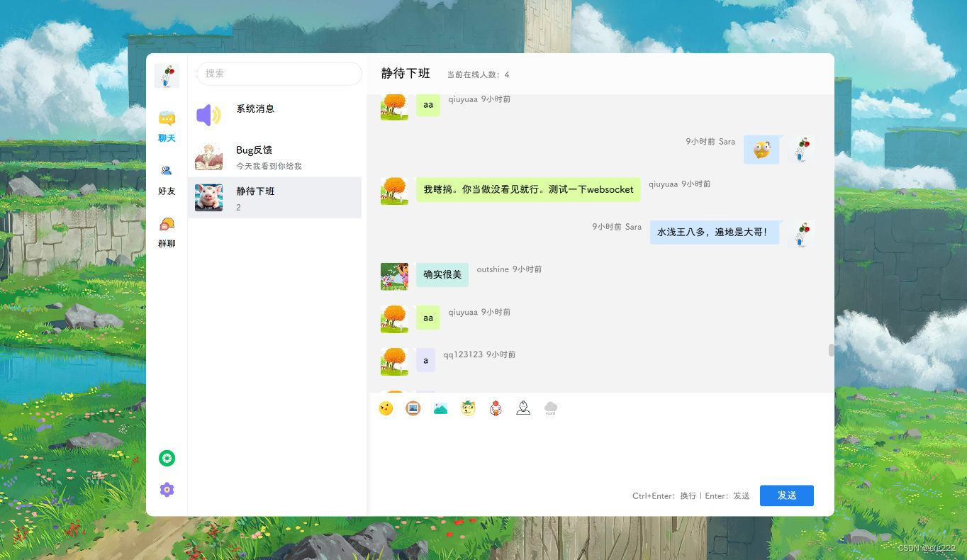
Task: Open the Bug反馈 conversation
Action: (275, 157)
